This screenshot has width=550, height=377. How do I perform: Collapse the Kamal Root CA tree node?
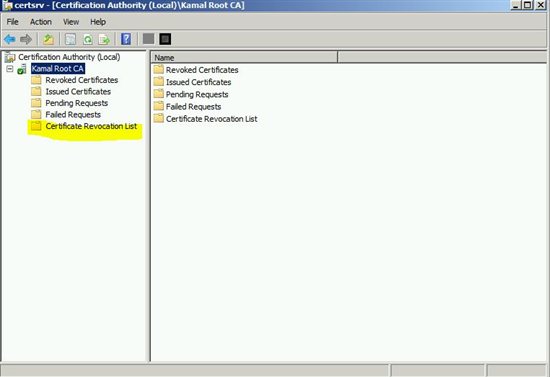tap(10, 69)
